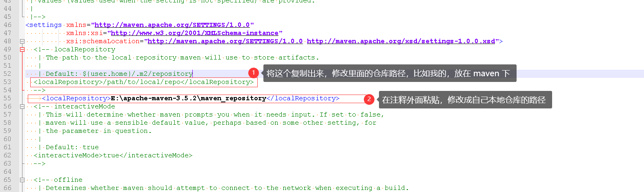Open the first schemaLocation link on line 48

225,41
